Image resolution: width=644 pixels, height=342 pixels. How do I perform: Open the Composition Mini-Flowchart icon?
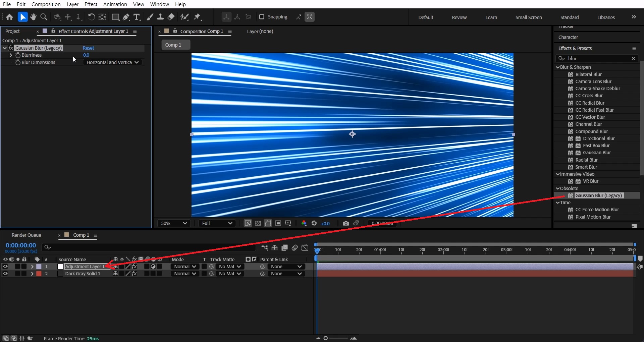click(x=265, y=247)
